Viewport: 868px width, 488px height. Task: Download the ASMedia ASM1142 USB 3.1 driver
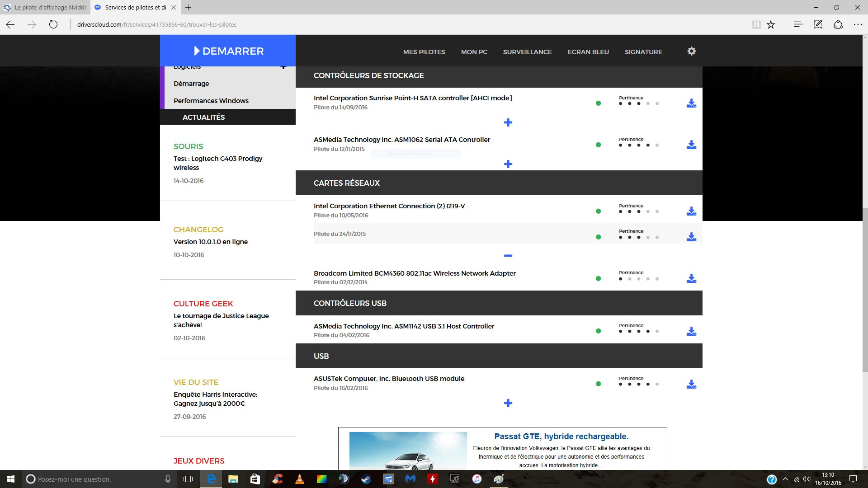tap(691, 332)
